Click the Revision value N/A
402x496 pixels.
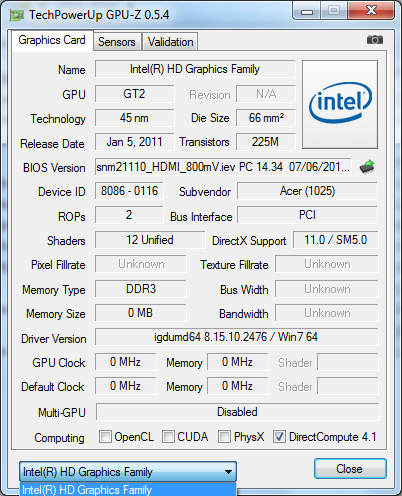266,94
